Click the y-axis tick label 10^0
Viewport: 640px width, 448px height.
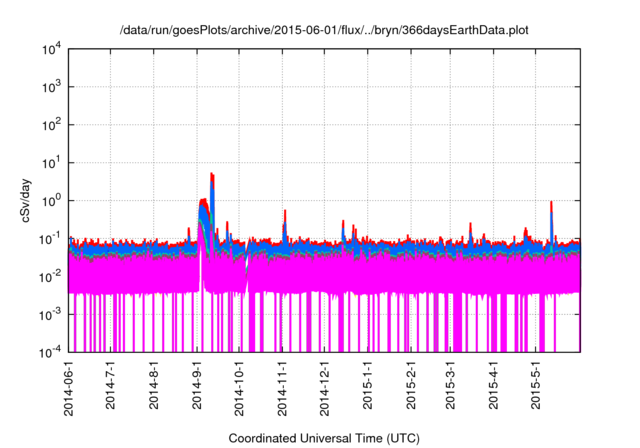(51, 201)
